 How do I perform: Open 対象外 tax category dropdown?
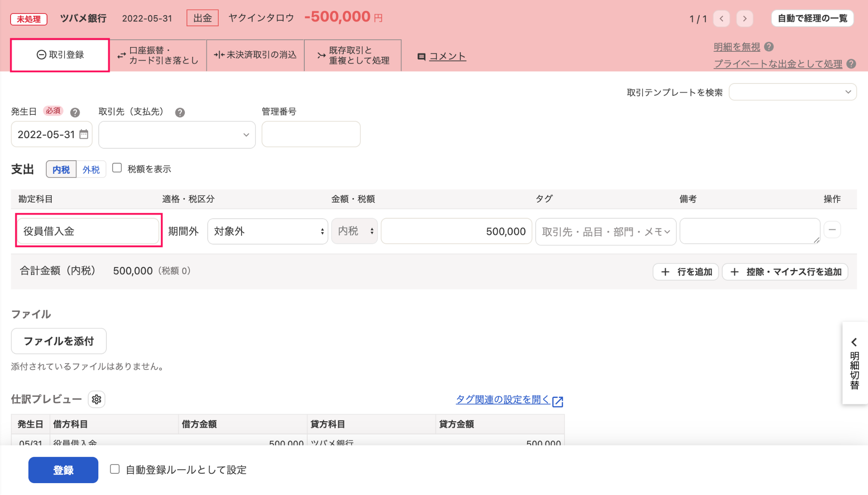pos(268,231)
